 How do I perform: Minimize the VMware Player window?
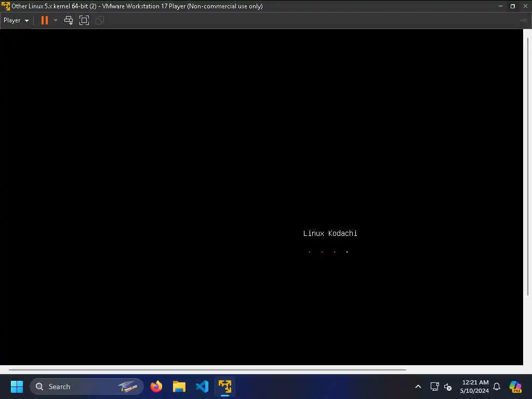coord(500,6)
